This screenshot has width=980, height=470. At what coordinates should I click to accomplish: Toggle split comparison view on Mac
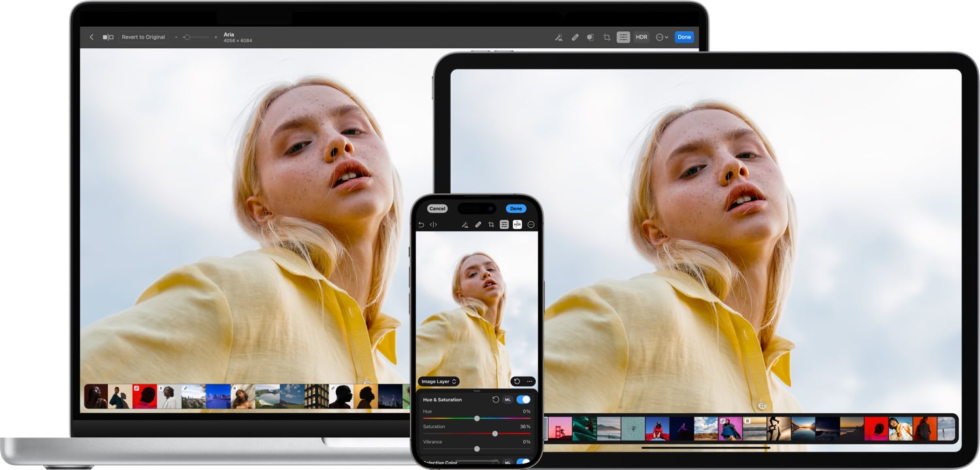click(x=108, y=37)
